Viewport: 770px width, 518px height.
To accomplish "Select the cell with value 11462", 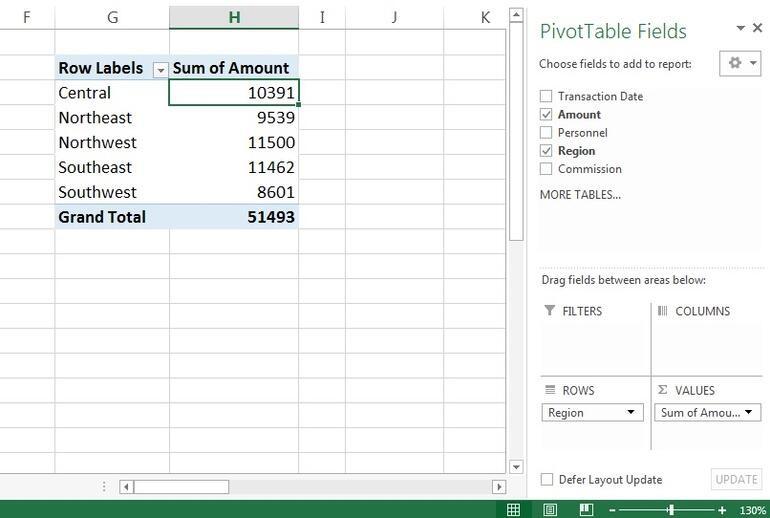I will click(234, 167).
